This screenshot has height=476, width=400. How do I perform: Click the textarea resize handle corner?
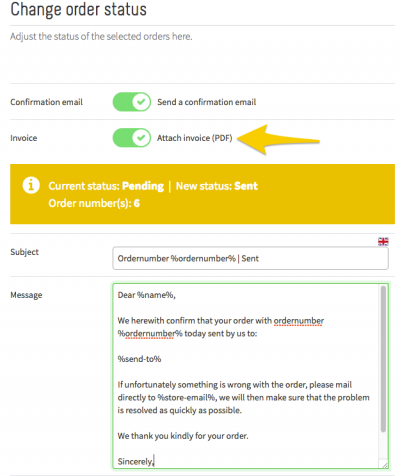pos(385,465)
